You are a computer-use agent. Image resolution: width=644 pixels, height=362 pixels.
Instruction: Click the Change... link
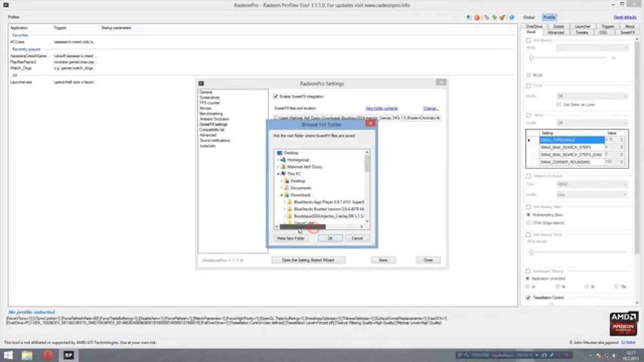431,108
